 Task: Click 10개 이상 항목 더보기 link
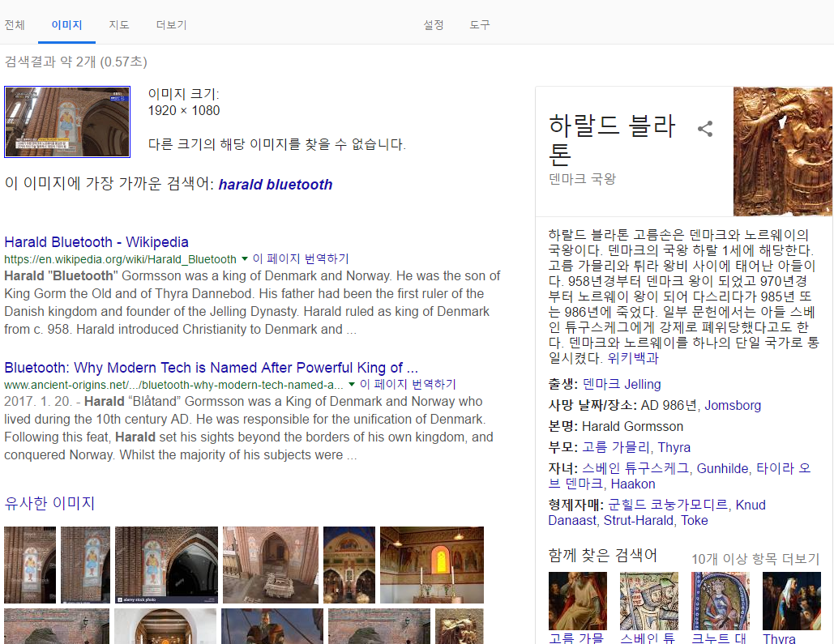coord(755,559)
